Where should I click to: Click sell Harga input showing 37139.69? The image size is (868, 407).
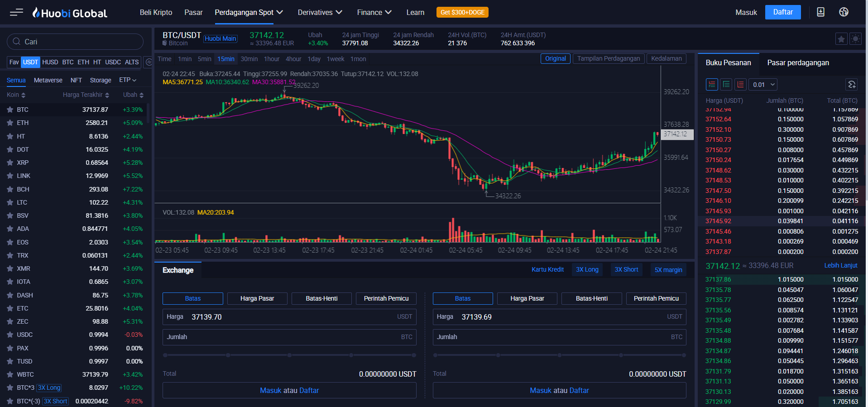point(559,317)
